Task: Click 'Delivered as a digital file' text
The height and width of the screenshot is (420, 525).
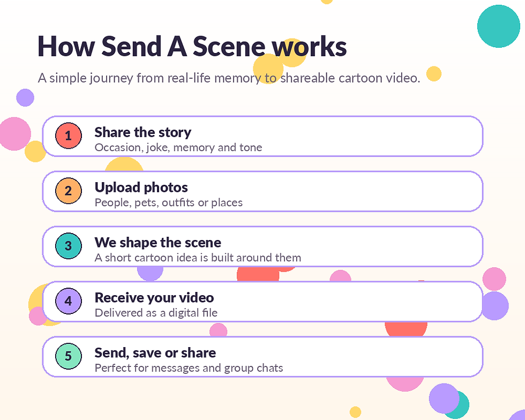Action: pos(156,313)
